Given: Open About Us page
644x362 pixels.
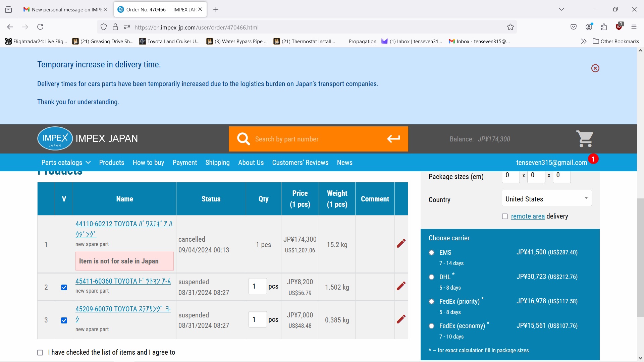Looking at the screenshot, I should pyautogui.click(x=251, y=163).
